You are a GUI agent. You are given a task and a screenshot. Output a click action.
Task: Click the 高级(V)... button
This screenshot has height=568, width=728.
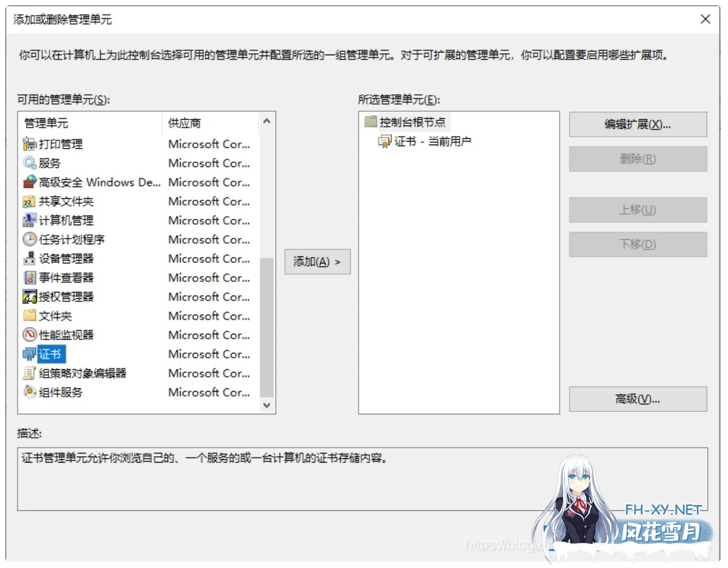click(x=637, y=399)
